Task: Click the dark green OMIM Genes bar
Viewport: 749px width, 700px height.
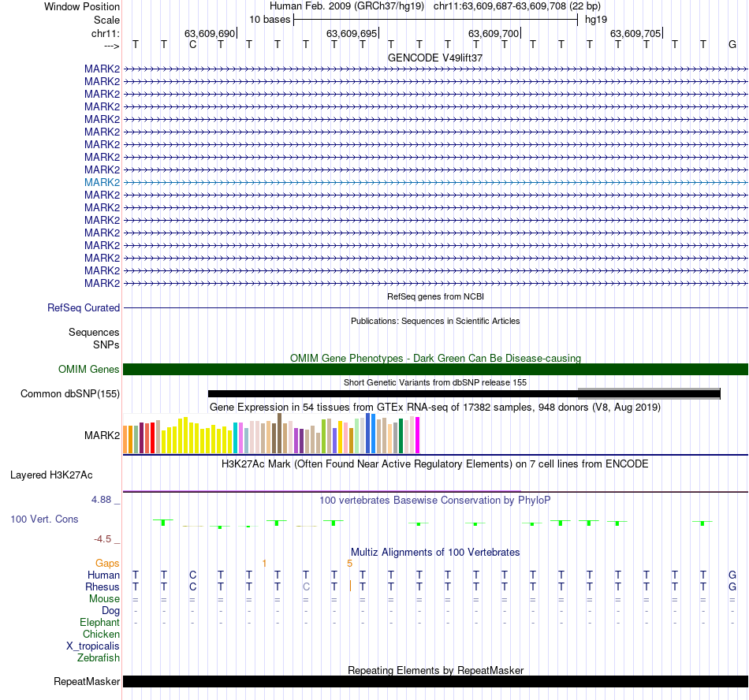Action: pos(436,369)
